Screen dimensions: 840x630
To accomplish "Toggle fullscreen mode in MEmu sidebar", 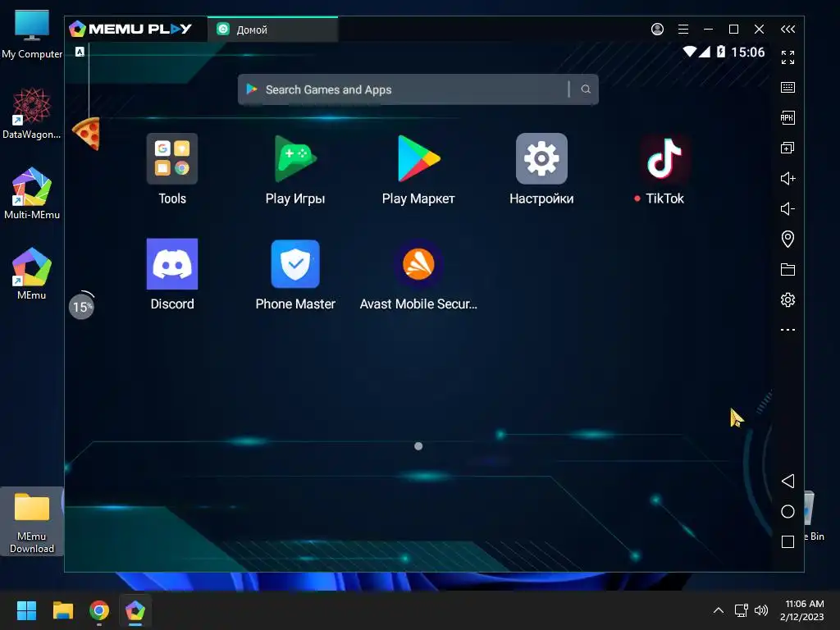I will tap(787, 57).
